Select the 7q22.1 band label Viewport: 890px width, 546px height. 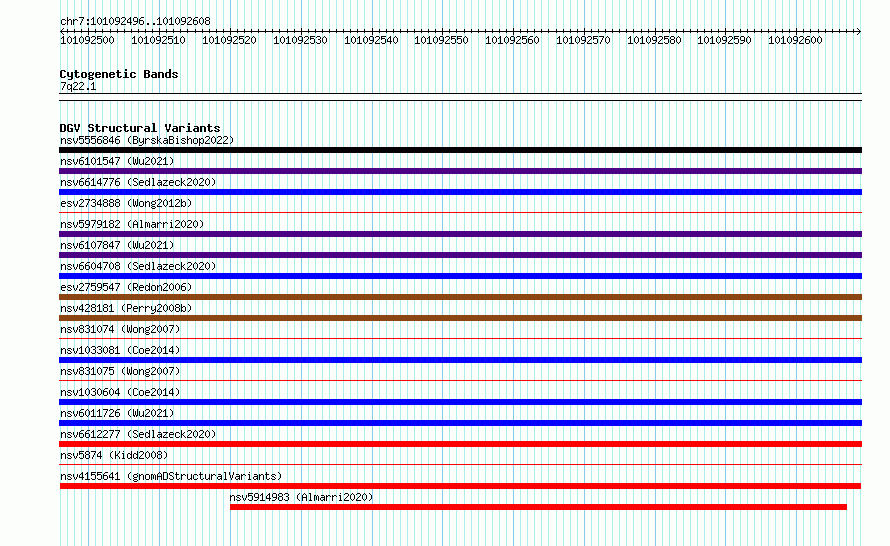pyautogui.click(x=78, y=86)
